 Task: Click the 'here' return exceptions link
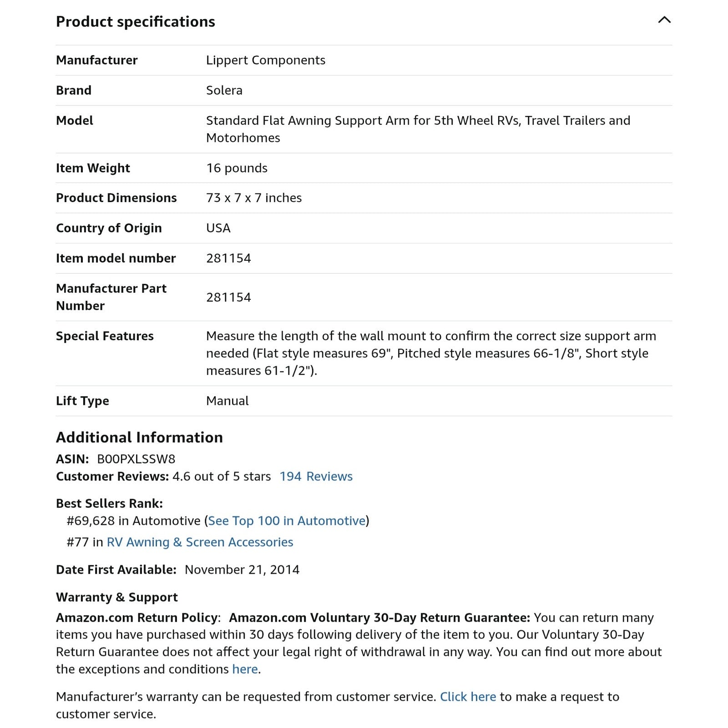click(245, 669)
